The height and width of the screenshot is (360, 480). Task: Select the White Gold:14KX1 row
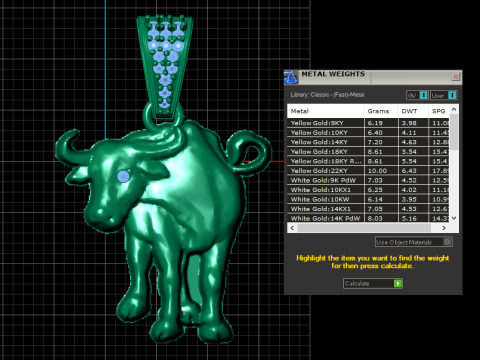[368, 209]
